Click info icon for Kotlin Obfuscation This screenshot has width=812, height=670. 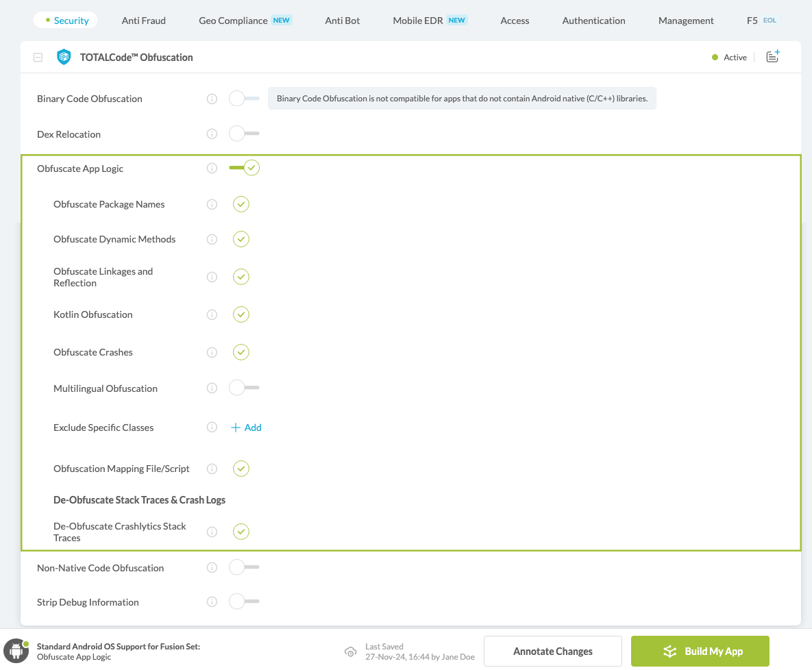pyautogui.click(x=212, y=314)
